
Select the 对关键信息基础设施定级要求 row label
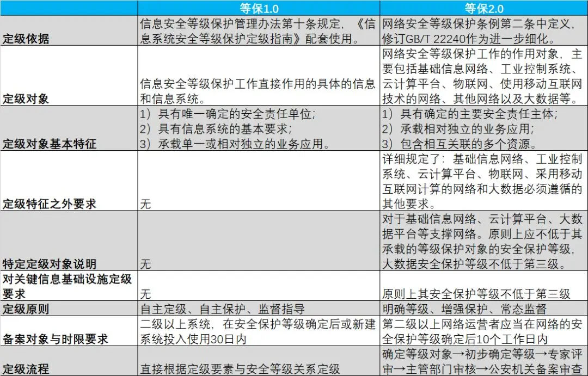pyautogui.click(x=68, y=286)
